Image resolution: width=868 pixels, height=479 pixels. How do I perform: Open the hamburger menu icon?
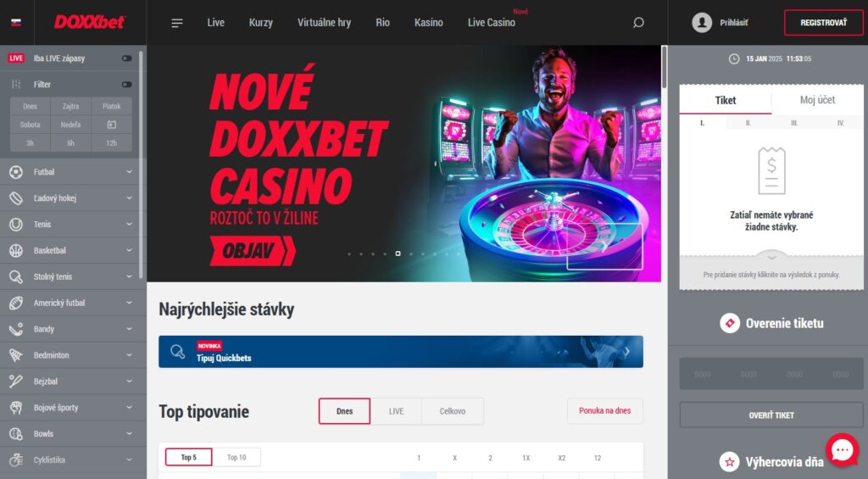[x=177, y=23]
